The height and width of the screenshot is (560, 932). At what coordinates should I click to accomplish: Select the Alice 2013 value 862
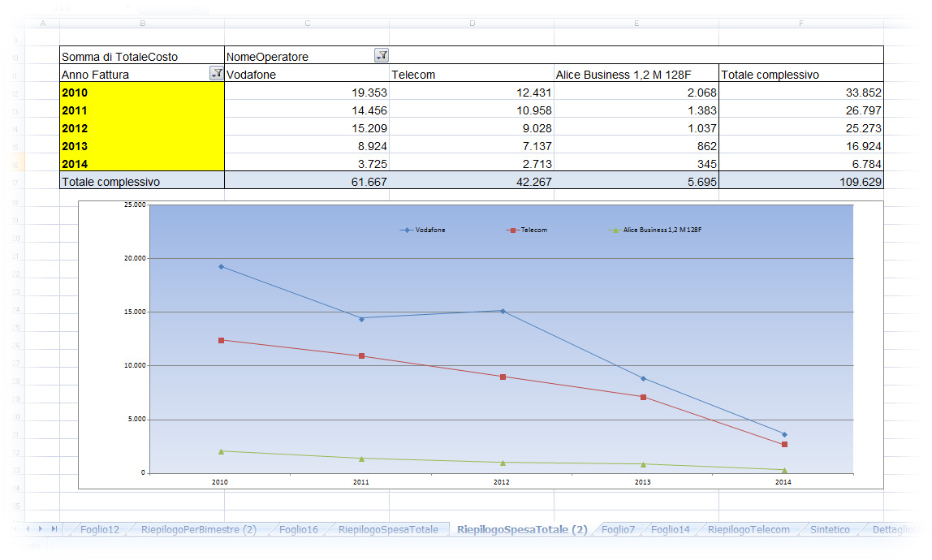(636, 145)
